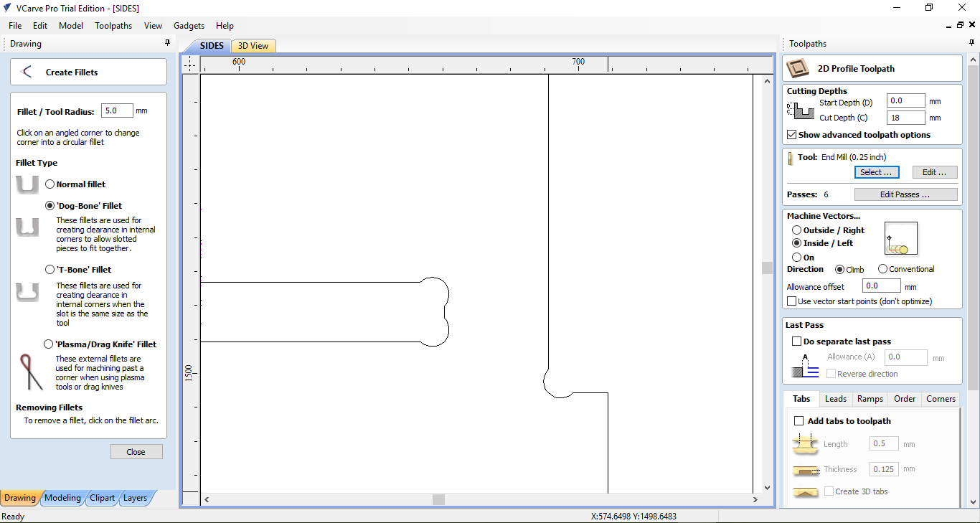Click the Select ... tool button
The width and height of the screenshot is (980, 523).
(876, 172)
